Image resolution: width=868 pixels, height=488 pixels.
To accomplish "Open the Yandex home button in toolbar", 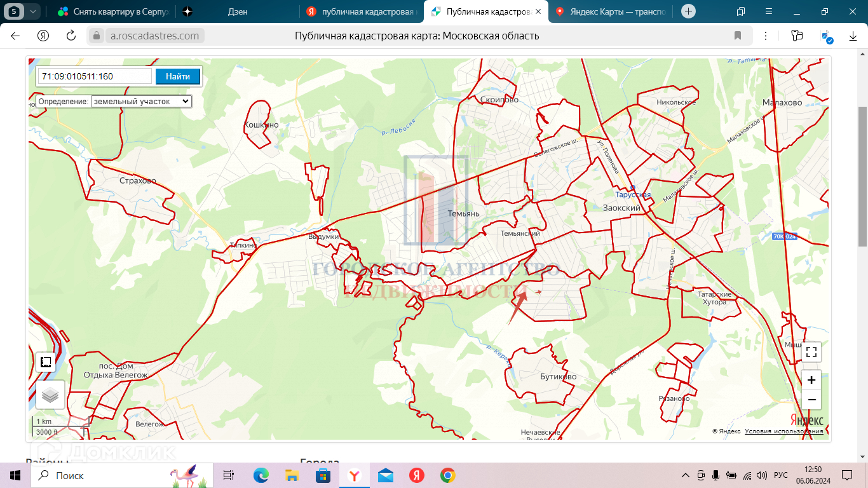I will click(x=43, y=36).
